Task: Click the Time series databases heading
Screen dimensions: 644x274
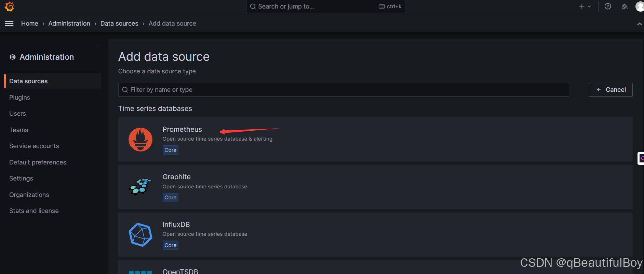Action: click(155, 109)
